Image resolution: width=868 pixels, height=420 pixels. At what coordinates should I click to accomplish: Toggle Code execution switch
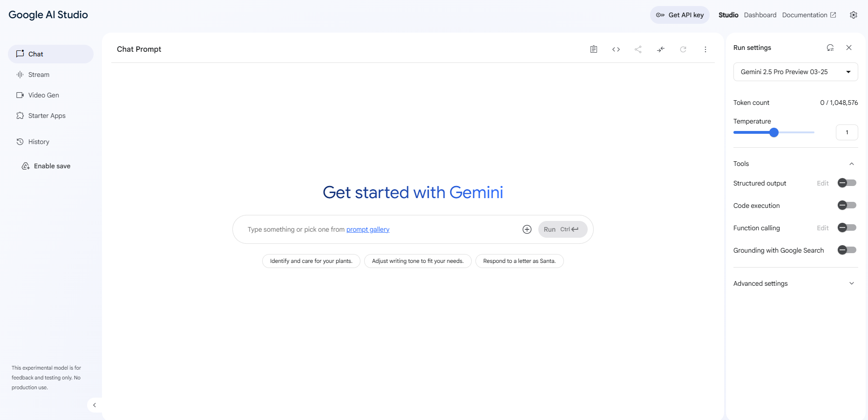point(847,205)
